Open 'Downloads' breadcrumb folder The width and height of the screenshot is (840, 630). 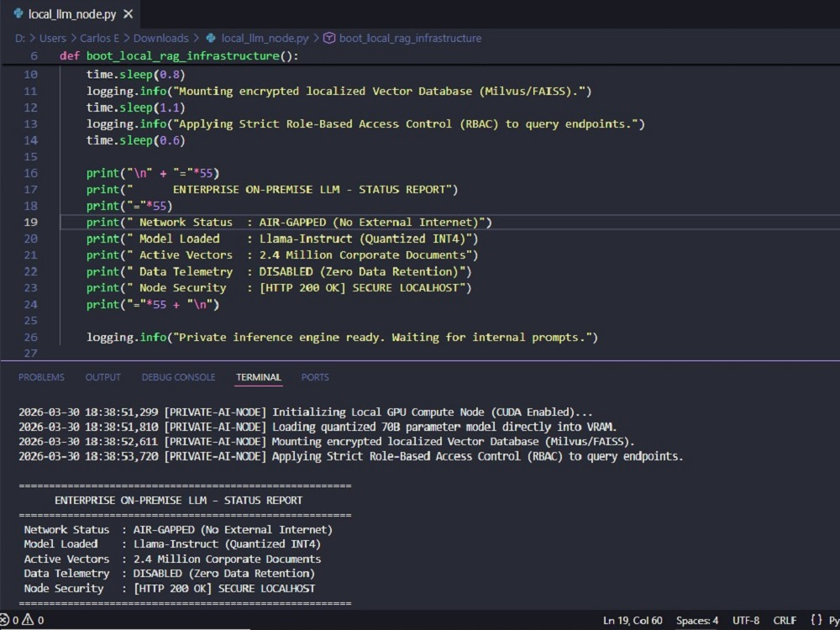[x=160, y=38]
